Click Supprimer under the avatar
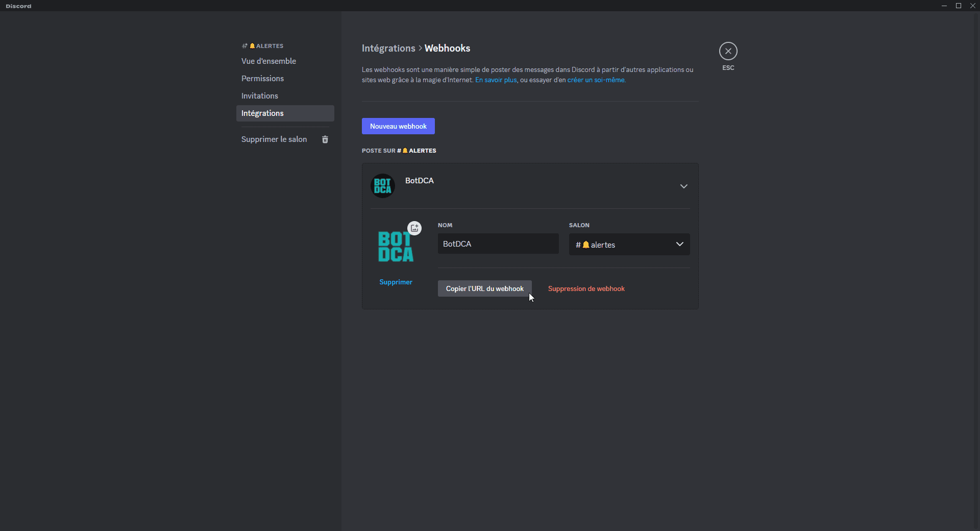 (x=396, y=282)
